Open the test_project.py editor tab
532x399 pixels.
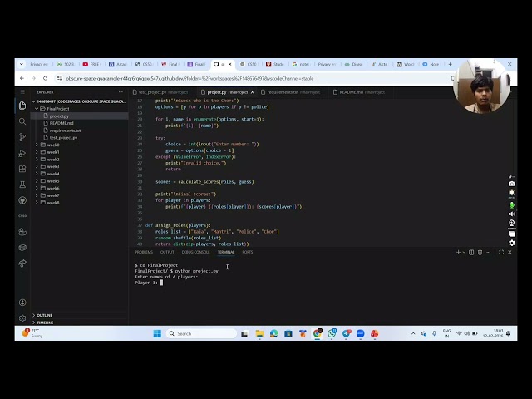click(160, 92)
